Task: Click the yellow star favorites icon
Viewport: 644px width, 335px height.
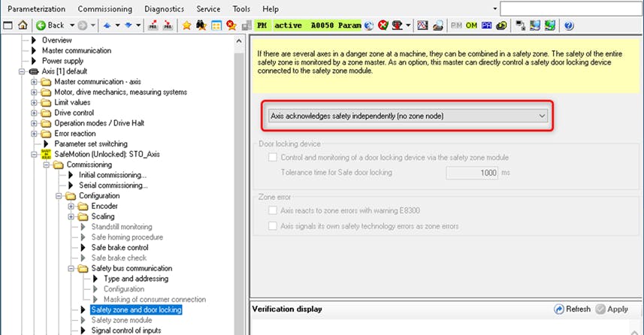Action: [x=186, y=26]
